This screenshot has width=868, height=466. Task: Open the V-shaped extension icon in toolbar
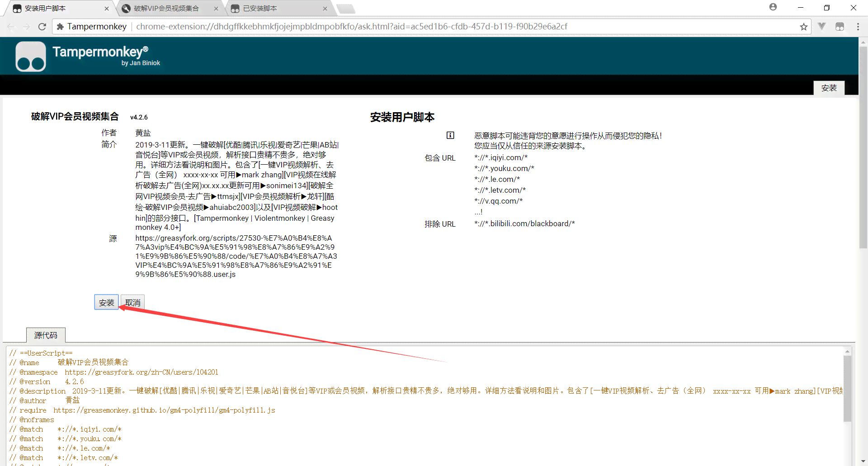tap(822, 26)
